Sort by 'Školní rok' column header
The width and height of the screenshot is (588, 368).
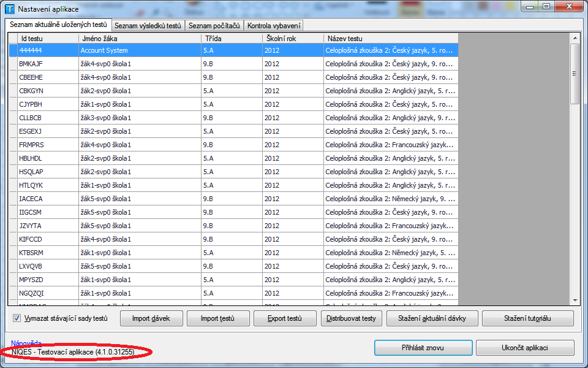pyautogui.click(x=293, y=38)
